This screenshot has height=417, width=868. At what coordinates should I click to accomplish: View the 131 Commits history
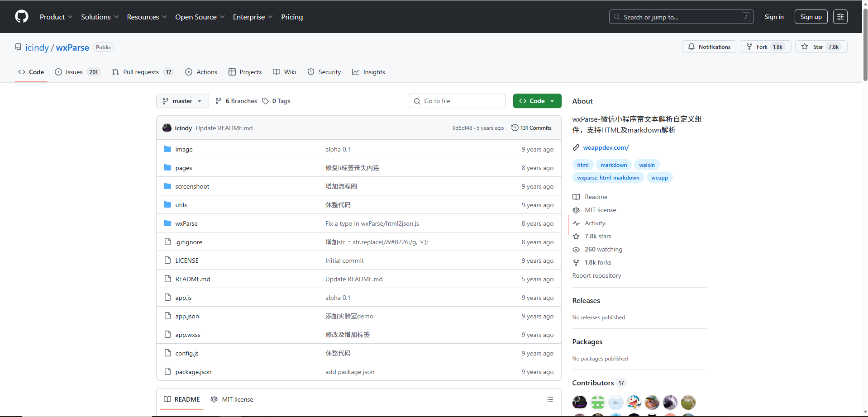[x=531, y=128]
